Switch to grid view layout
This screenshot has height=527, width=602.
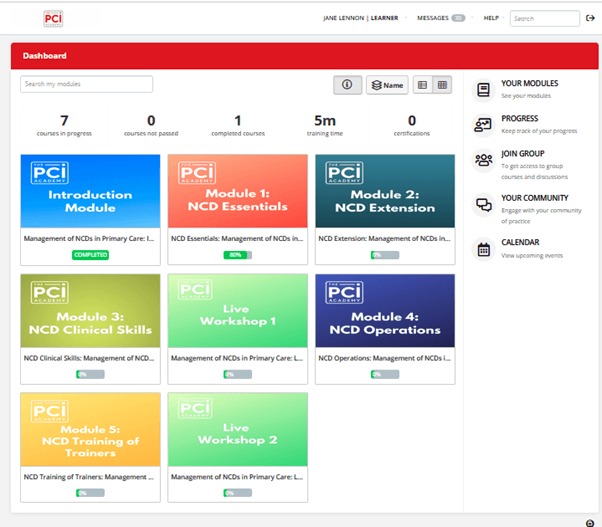click(x=443, y=85)
